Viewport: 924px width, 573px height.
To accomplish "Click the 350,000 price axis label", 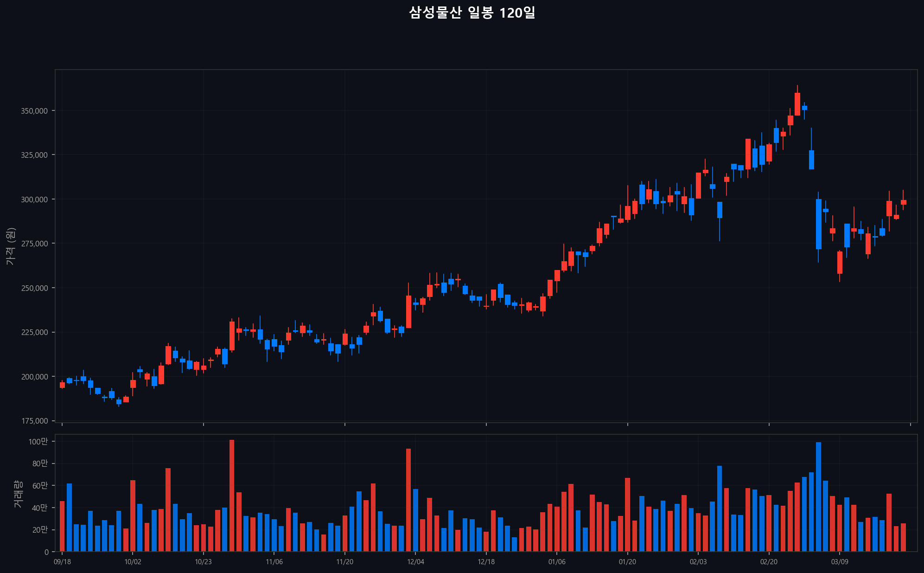I will 34,111.
